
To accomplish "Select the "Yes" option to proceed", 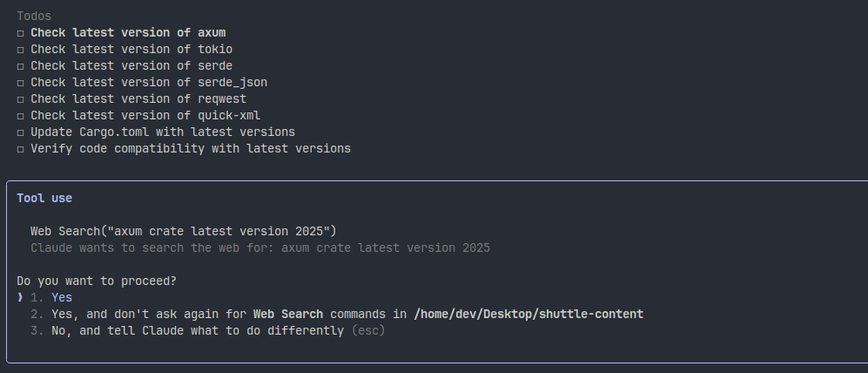I will (x=62, y=297).
